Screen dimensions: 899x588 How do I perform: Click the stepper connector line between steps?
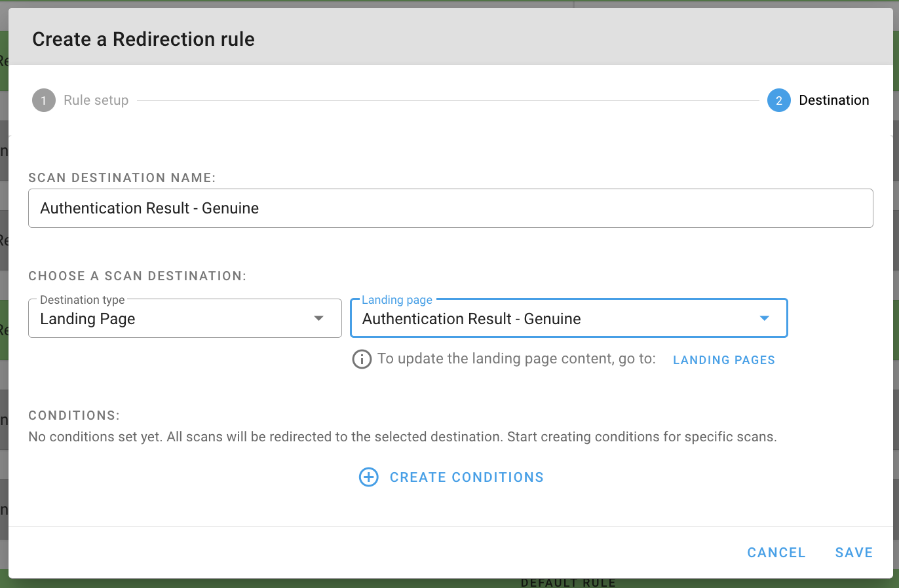[x=448, y=101]
